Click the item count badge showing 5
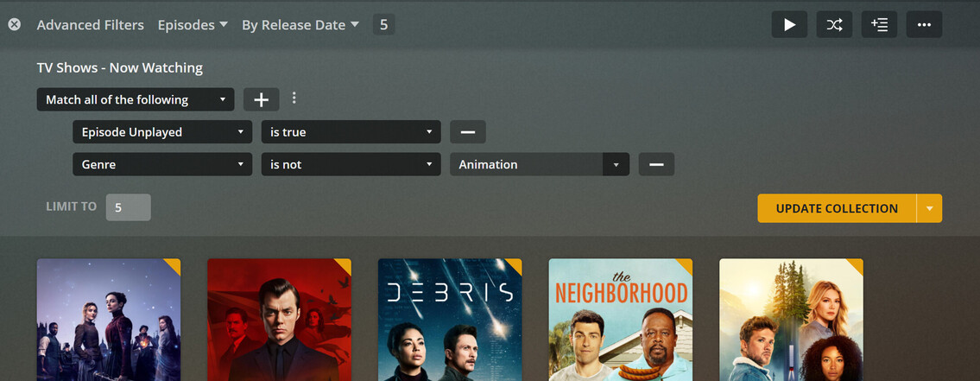 pyautogui.click(x=383, y=25)
